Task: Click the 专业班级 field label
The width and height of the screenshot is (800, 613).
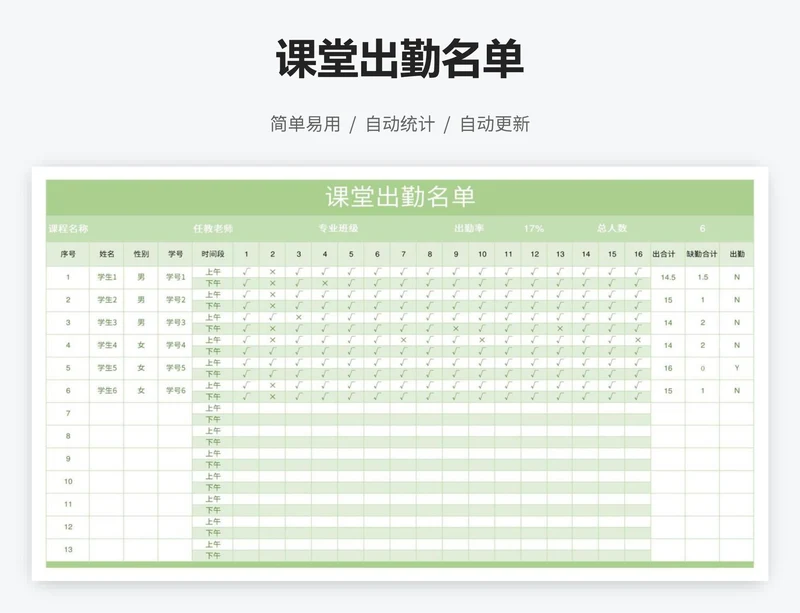Action: [338, 228]
